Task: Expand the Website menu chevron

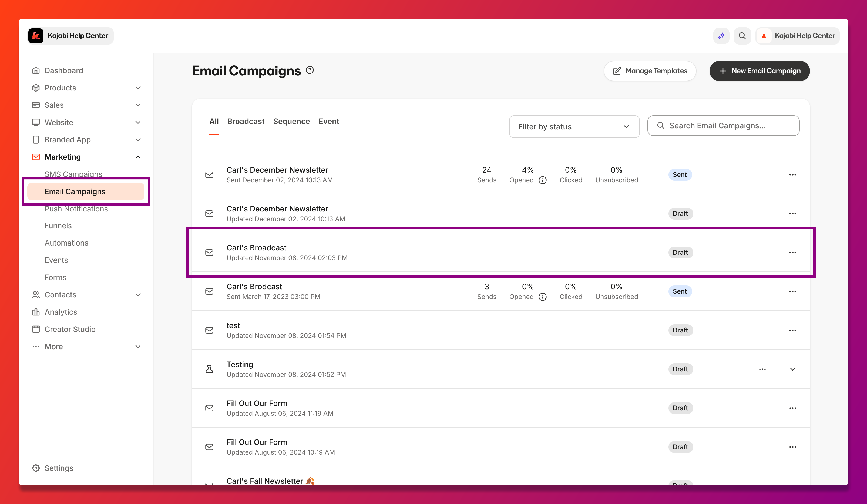Action: (x=138, y=122)
